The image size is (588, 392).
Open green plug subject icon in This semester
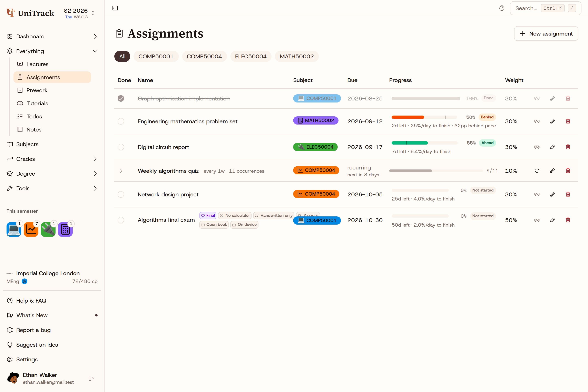48,229
